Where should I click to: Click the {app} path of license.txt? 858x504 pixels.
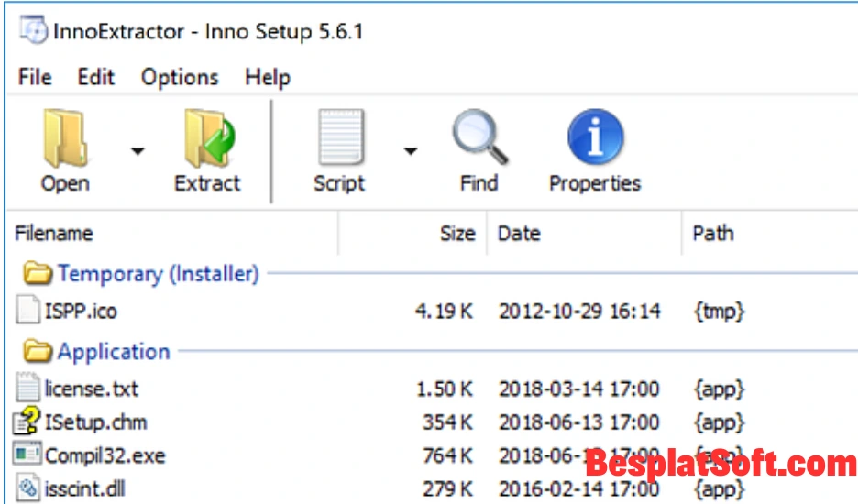(719, 389)
